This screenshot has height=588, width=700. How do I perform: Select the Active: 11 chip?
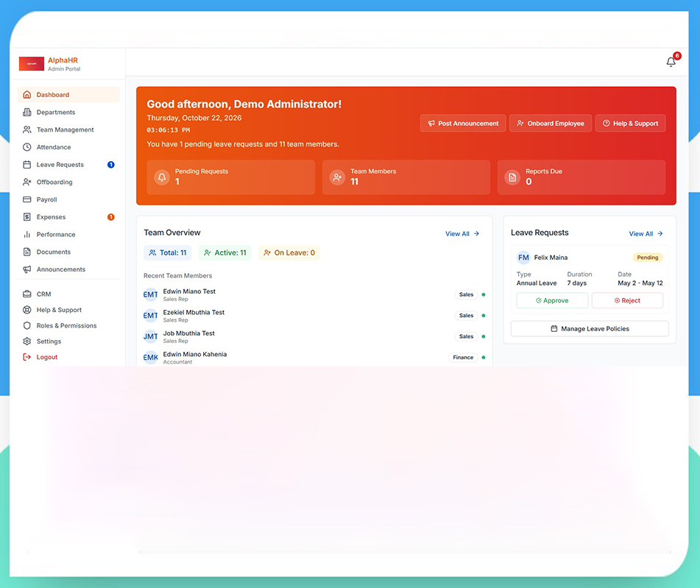coord(225,252)
